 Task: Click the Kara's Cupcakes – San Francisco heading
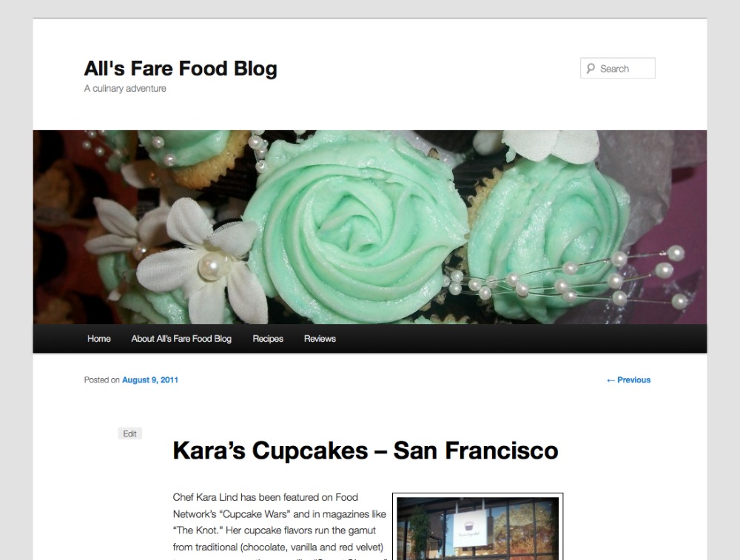coord(365,451)
